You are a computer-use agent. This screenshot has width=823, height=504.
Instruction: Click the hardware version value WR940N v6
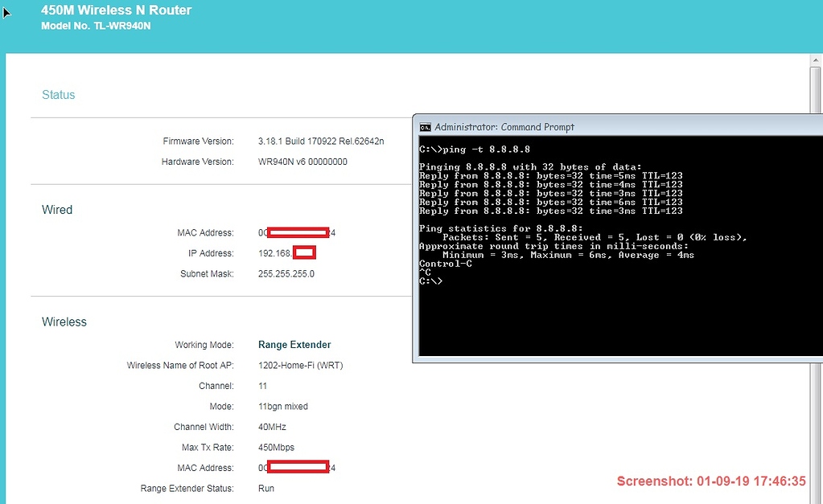[302, 162]
